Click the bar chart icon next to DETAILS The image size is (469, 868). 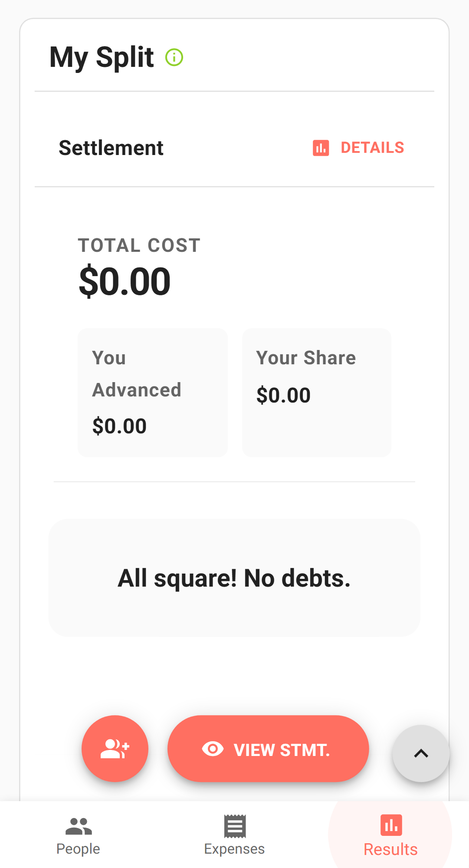(x=321, y=148)
